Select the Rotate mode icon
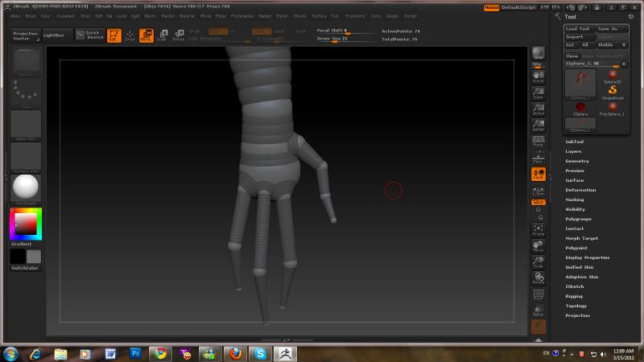Viewport: 644px width, 362px height. click(178, 35)
